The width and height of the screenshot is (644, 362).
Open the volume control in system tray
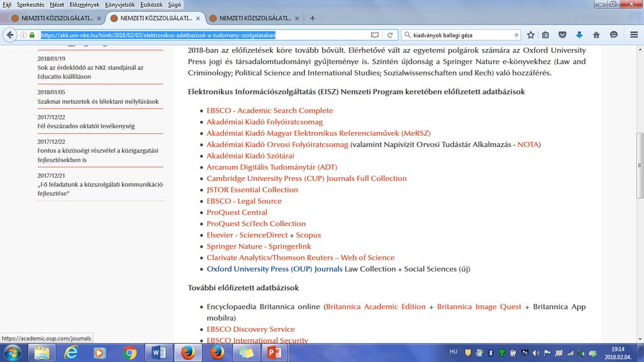click(x=536, y=353)
